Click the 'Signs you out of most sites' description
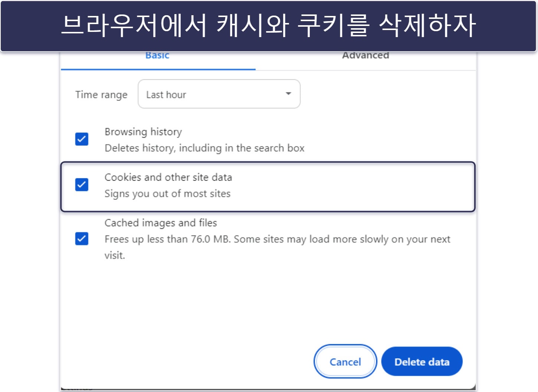 (167, 194)
